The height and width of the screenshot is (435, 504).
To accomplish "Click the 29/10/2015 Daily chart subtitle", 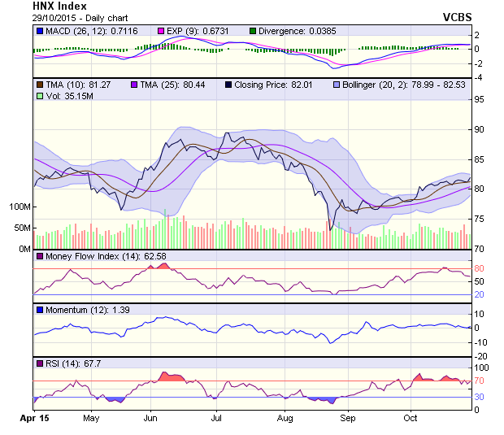I will pyautogui.click(x=71, y=17).
